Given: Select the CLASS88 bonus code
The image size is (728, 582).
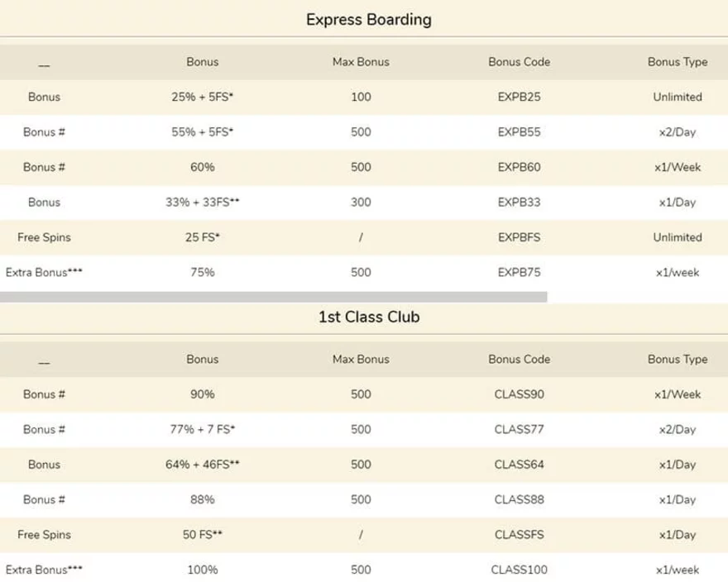Looking at the screenshot, I should (519, 500).
